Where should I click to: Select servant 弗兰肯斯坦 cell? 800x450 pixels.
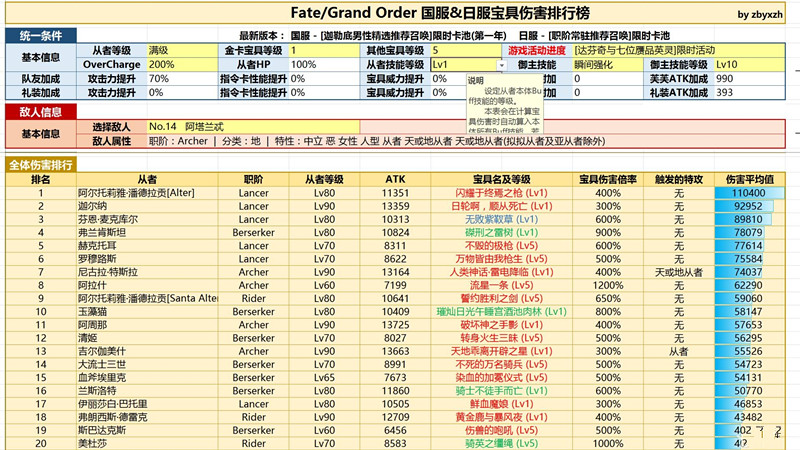pyautogui.click(x=147, y=233)
